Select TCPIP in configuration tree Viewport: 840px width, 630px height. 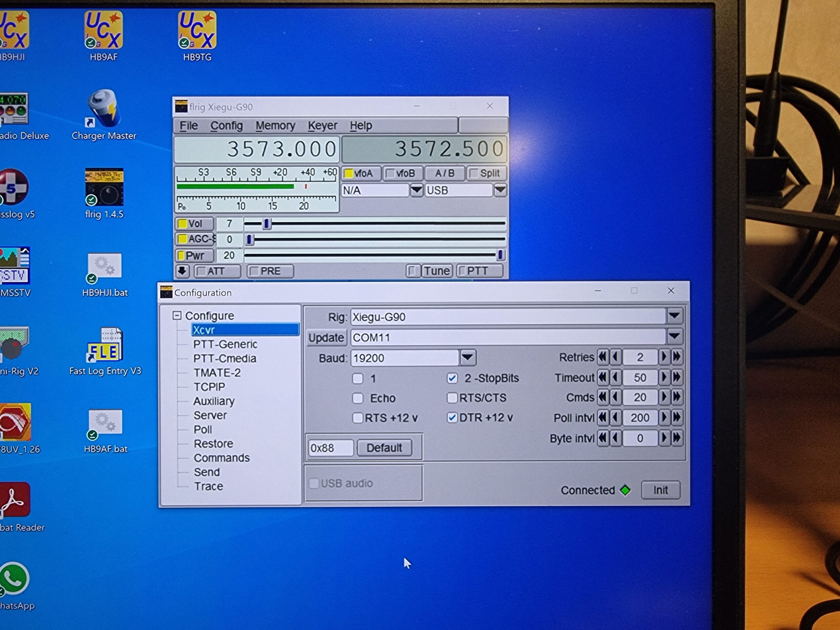pyautogui.click(x=209, y=387)
